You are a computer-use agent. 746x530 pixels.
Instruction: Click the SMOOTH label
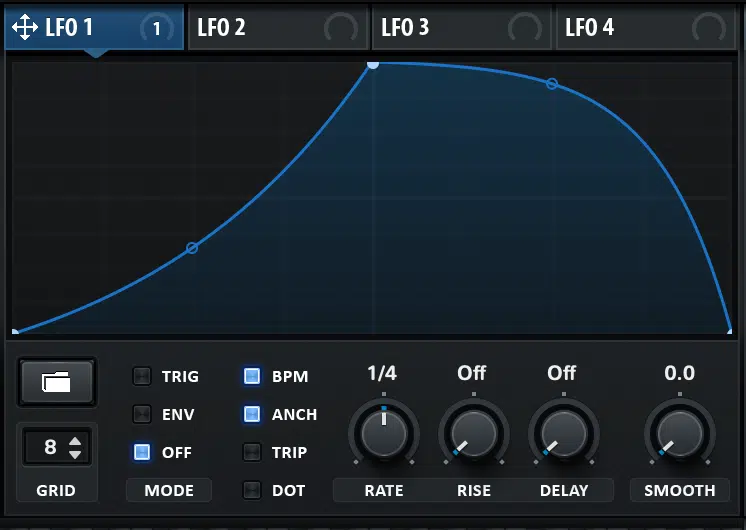680,491
